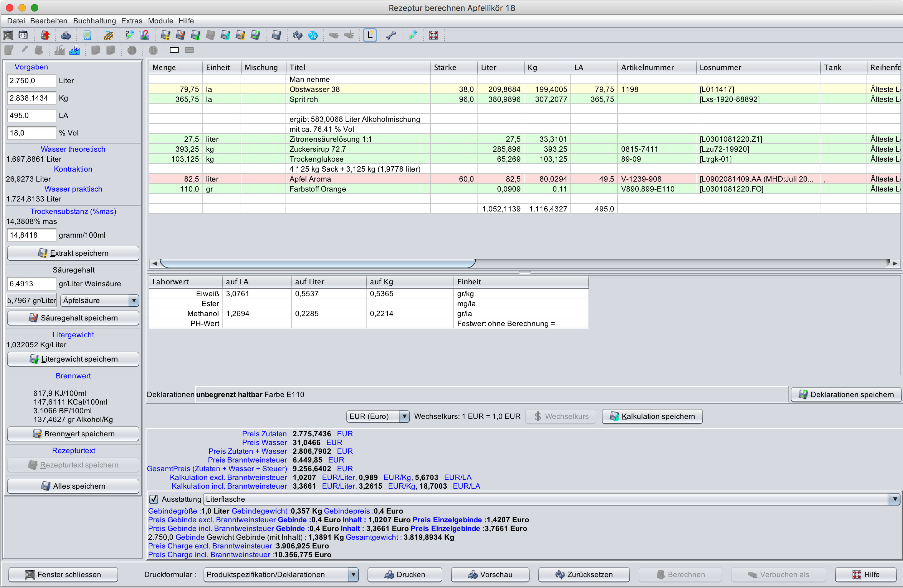Click the horizontal scrollbar under the recipe table
The height and width of the screenshot is (588, 903).
tap(318, 263)
